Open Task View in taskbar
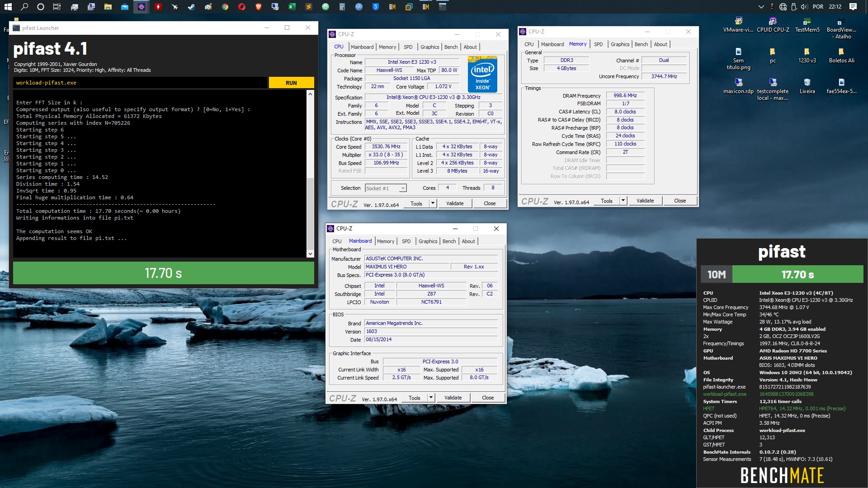The image size is (868, 488). [57, 7]
